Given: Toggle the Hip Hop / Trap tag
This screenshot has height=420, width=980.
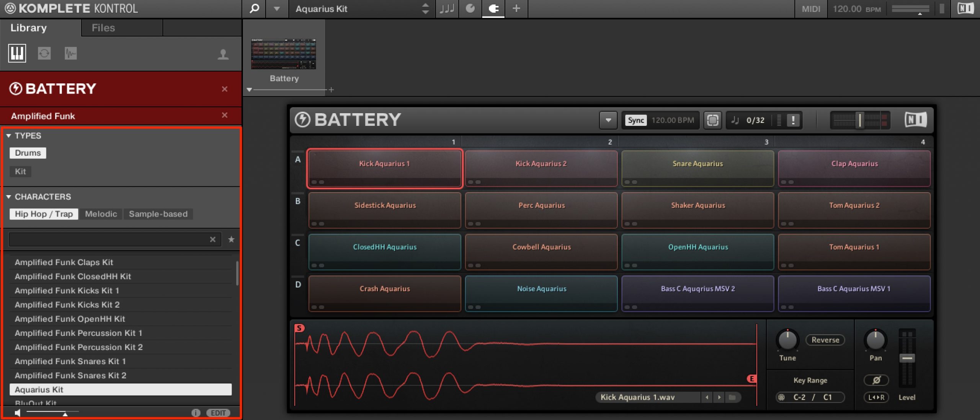Looking at the screenshot, I should coord(44,214).
